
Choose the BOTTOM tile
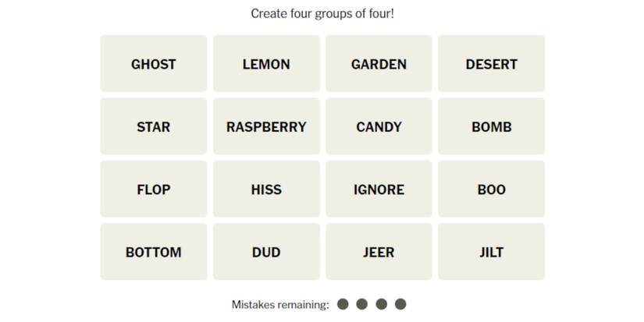pyautogui.click(x=153, y=252)
